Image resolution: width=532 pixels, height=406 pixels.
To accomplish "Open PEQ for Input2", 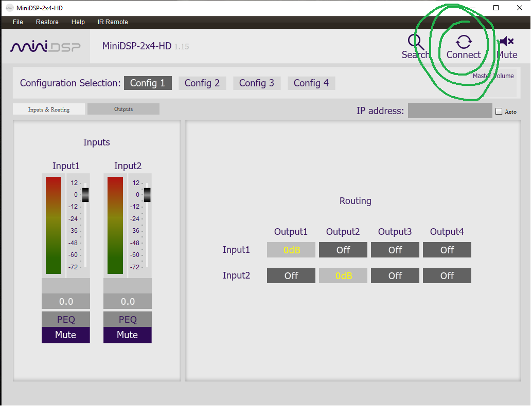I will coord(128,319).
